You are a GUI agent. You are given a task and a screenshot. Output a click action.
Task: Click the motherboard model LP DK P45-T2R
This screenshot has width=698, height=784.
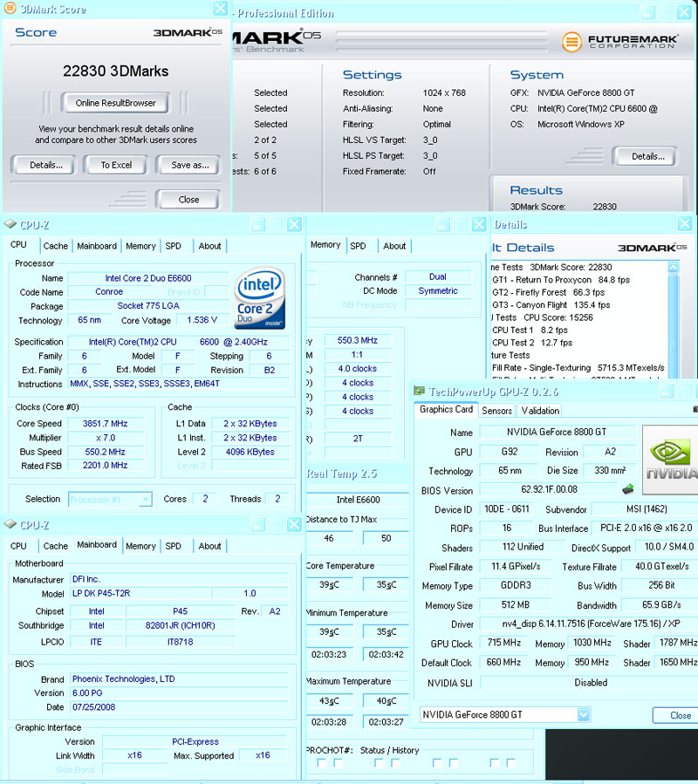[x=140, y=594]
